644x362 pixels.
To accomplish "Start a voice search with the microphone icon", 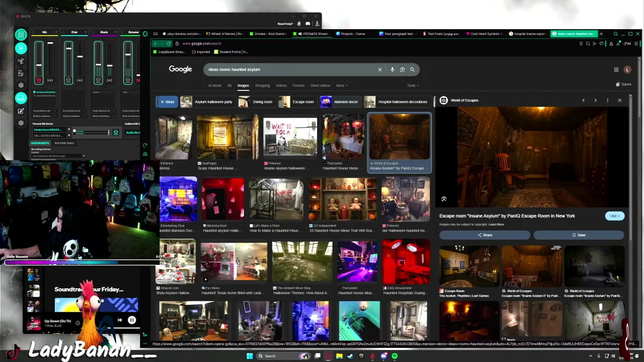I will tap(392, 69).
